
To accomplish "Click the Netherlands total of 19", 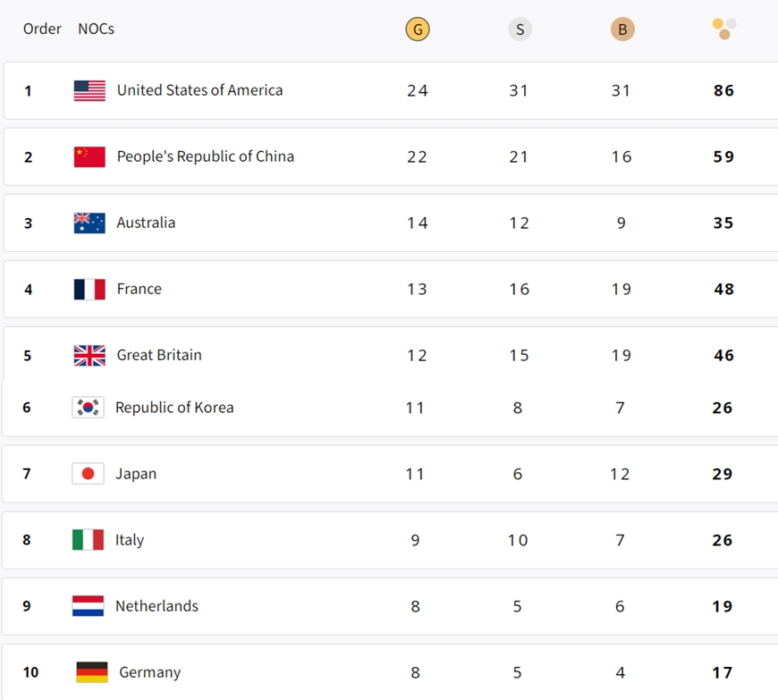I will [x=723, y=606].
